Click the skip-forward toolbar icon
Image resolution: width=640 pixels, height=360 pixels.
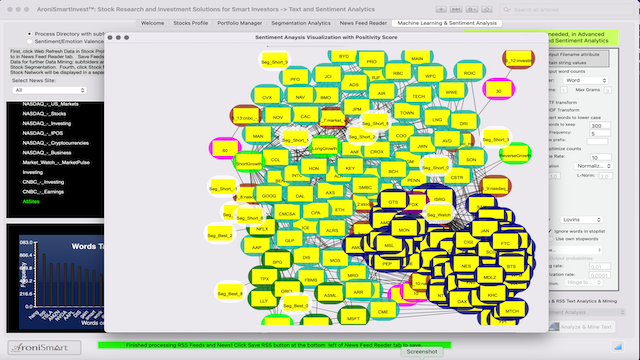(456, 9)
